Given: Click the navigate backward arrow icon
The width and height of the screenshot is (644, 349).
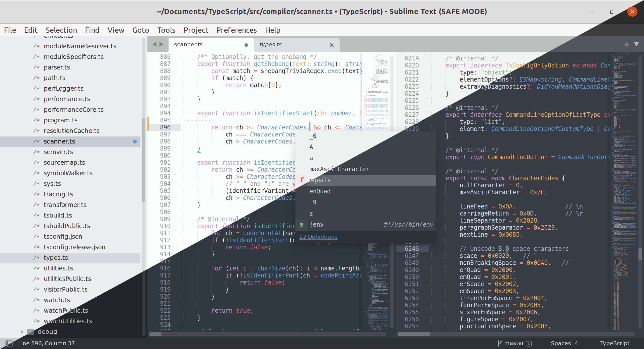Looking at the screenshot, I should pyautogui.click(x=154, y=44).
